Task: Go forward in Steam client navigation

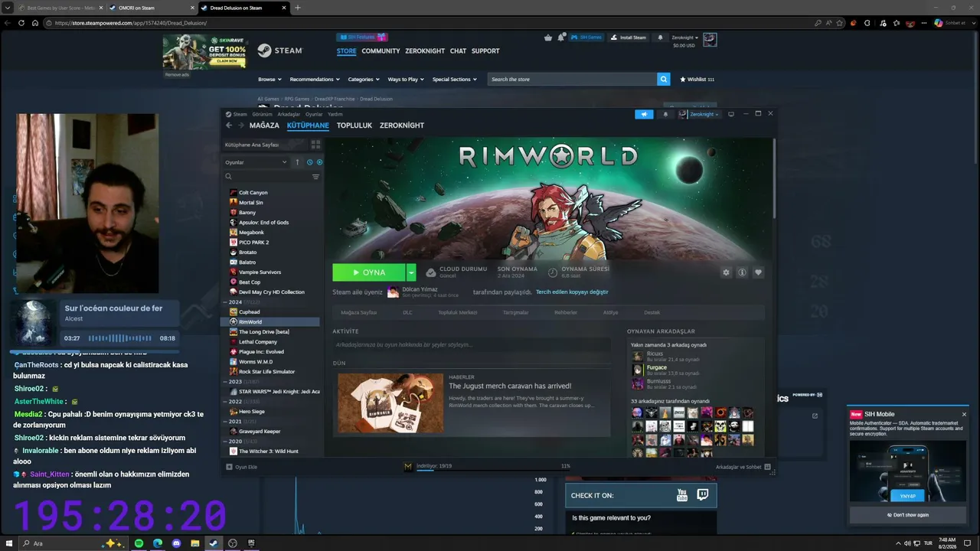Action: point(241,126)
